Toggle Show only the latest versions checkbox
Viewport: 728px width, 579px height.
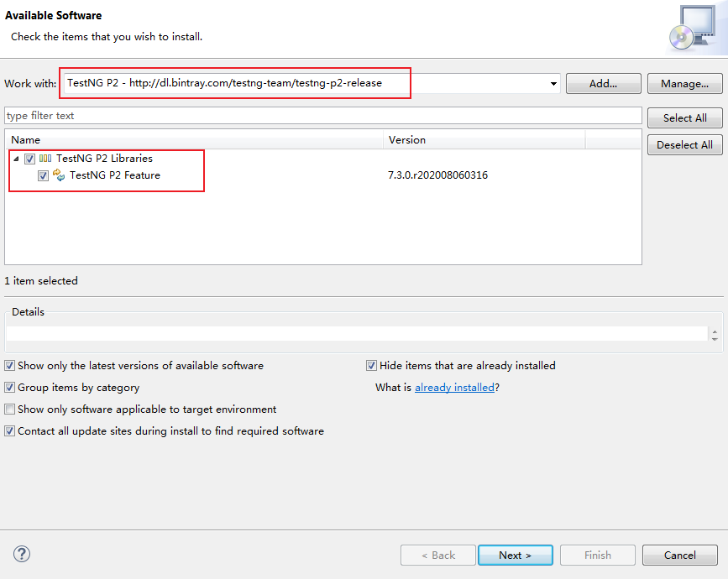pyautogui.click(x=10, y=366)
